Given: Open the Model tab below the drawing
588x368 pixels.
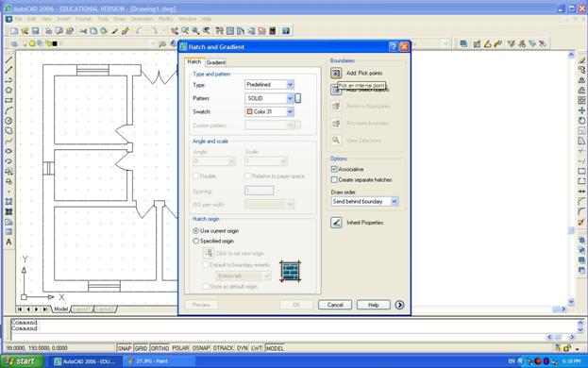Looking at the screenshot, I should point(60,309).
